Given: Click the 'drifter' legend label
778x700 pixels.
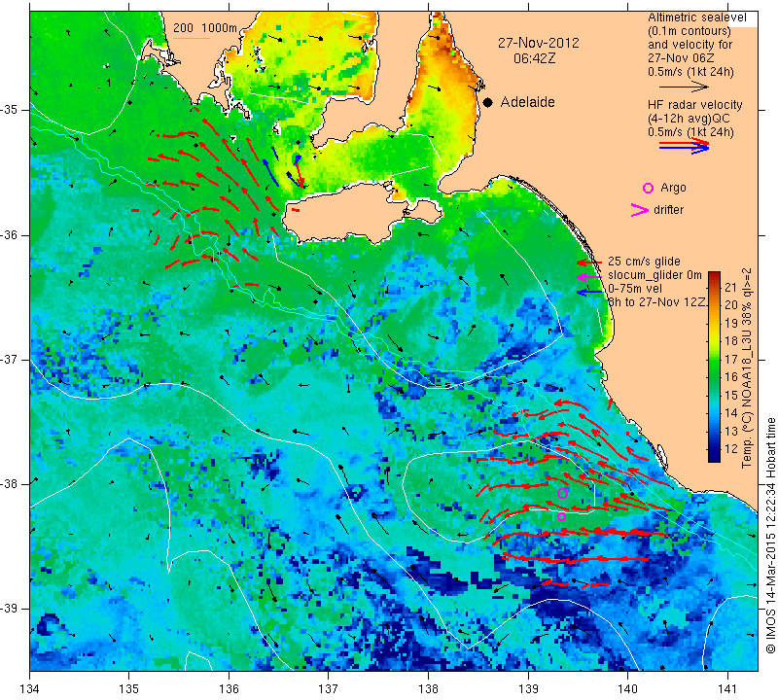Looking at the screenshot, I should point(668,210).
